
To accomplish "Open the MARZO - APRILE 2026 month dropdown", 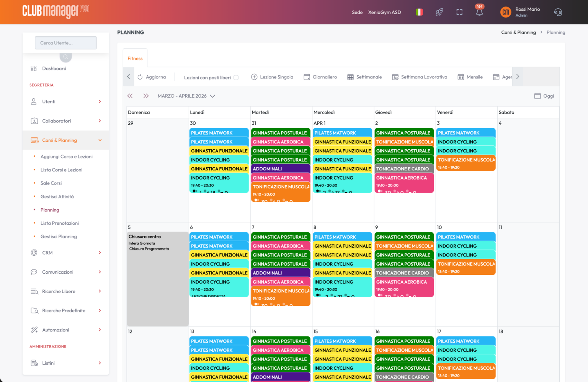I will tap(186, 96).
